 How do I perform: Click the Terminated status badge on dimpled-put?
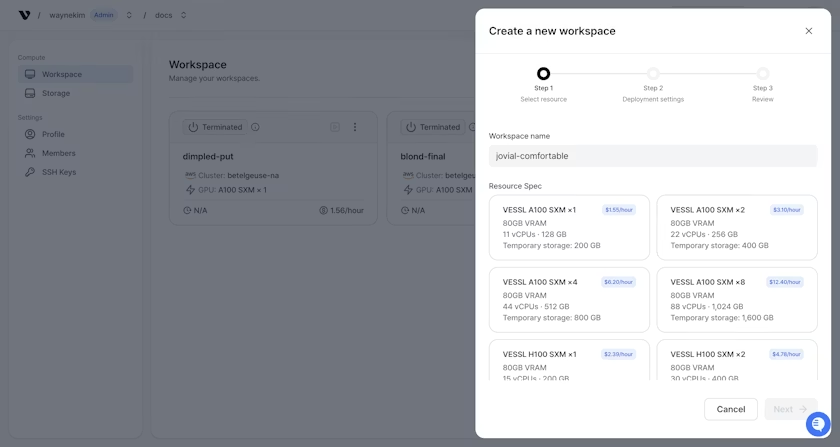coord(215,127)
